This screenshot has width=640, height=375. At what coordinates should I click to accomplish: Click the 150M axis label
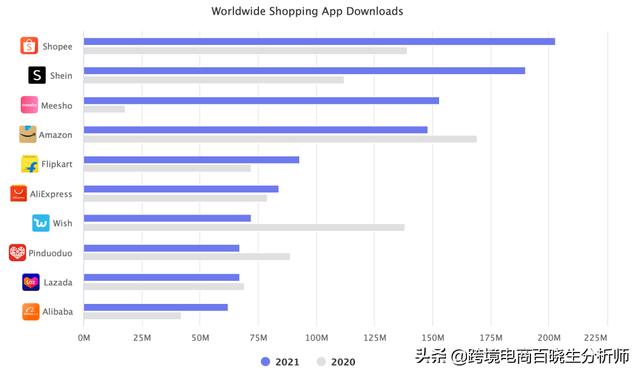click(433, 338)
